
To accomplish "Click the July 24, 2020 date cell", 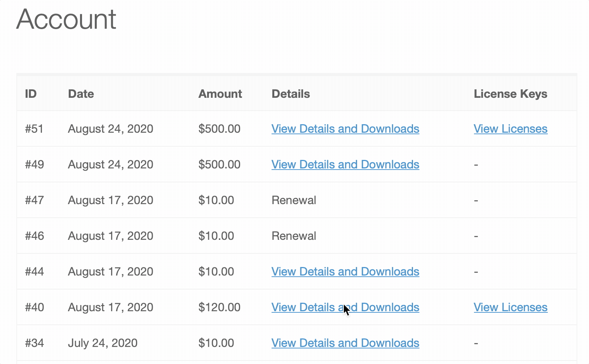I will [103, 343].
